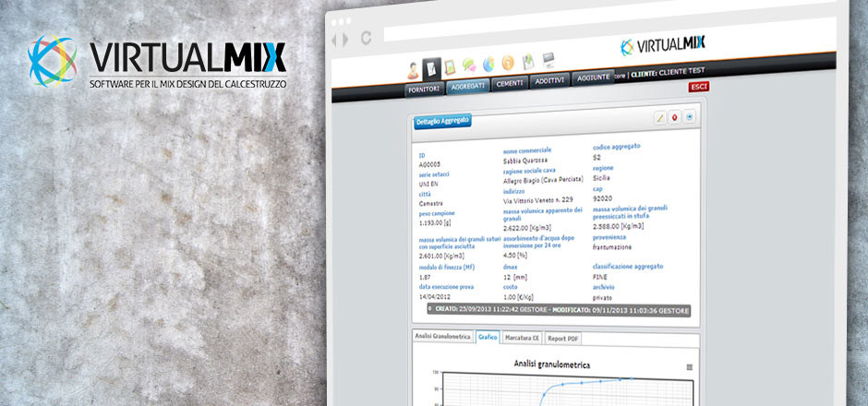Open the computer monitor icon
The height and width of the screenshot is (406, 868).
(548, 59)
